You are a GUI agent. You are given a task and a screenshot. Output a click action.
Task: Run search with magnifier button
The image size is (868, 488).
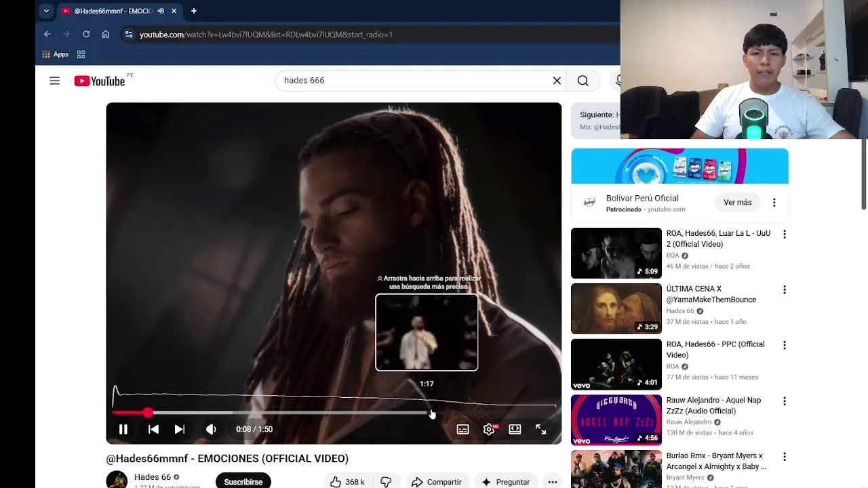pos(583,81)
